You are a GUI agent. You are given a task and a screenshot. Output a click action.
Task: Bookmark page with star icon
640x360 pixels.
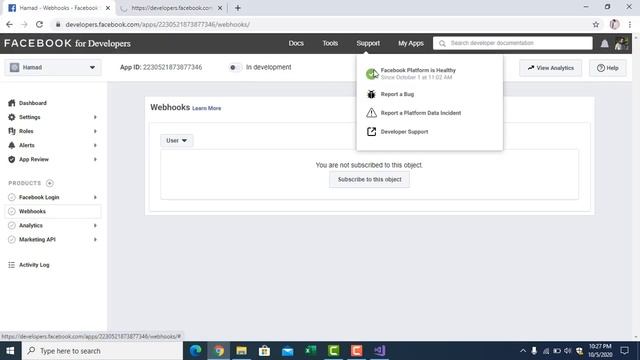pyautogui.click(x=596, y=24)
